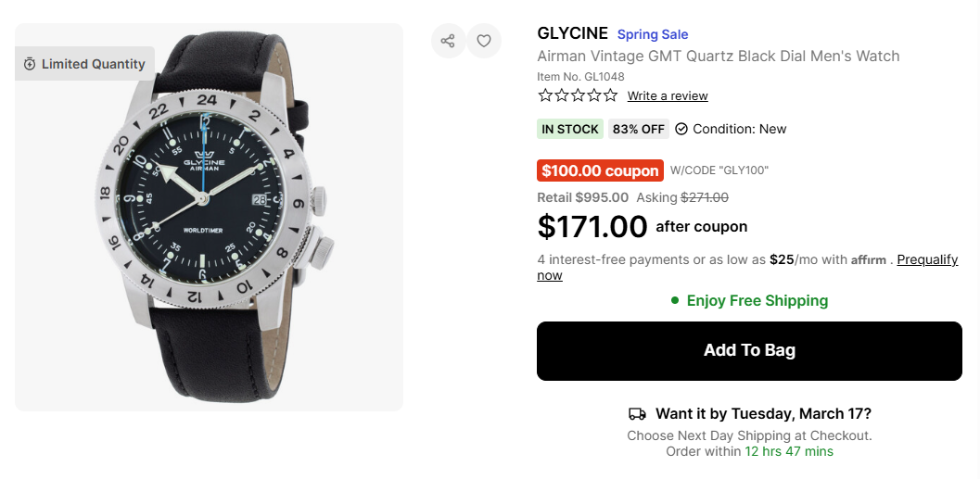Viewport: 980px width, 479px height.
Task: Click the Airman Vintage GMT product title
Action: 719,57
